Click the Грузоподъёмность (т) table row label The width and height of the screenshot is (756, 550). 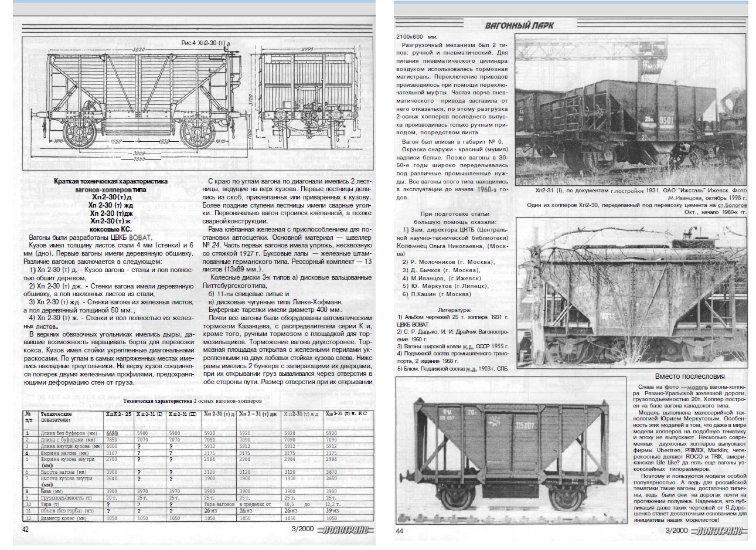64,497
